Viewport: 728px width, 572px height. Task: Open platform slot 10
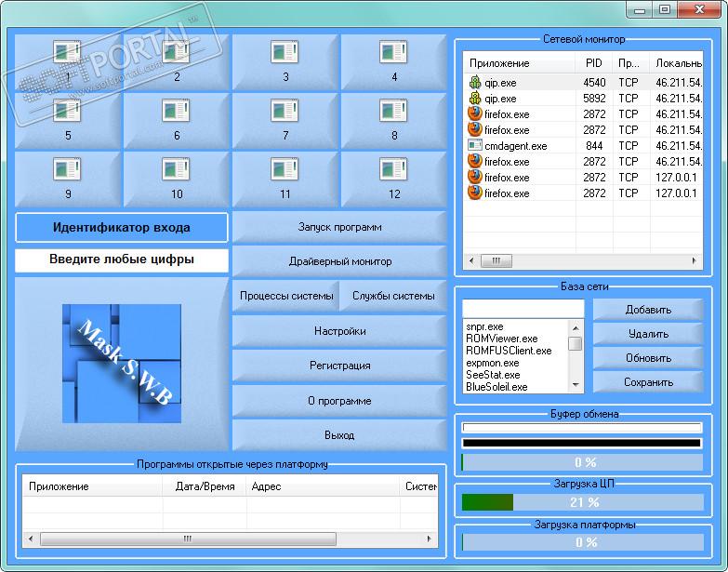(177, 180)
